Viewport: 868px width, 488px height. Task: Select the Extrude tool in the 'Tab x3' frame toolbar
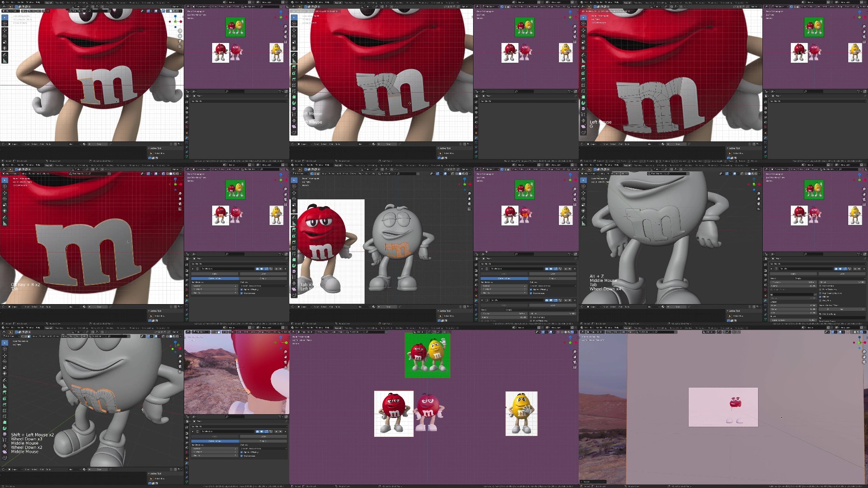pos(294,230)
